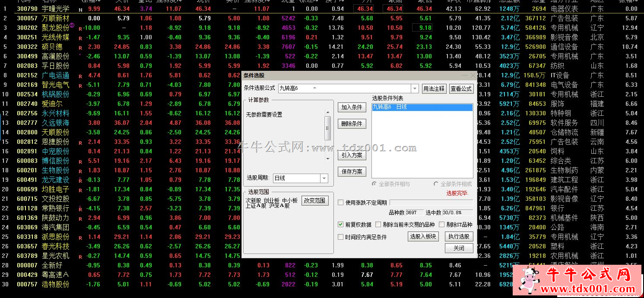Image resolution: width=644 pixels, height=298 pixels.
Task: Click the 关闭 button in the dialog
Action: (459, 248)
